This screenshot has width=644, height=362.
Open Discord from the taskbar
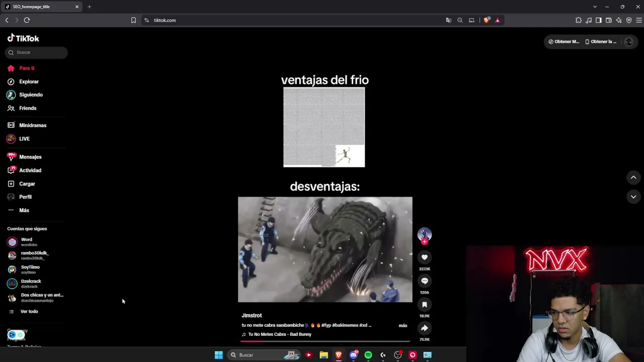point(353,355)
